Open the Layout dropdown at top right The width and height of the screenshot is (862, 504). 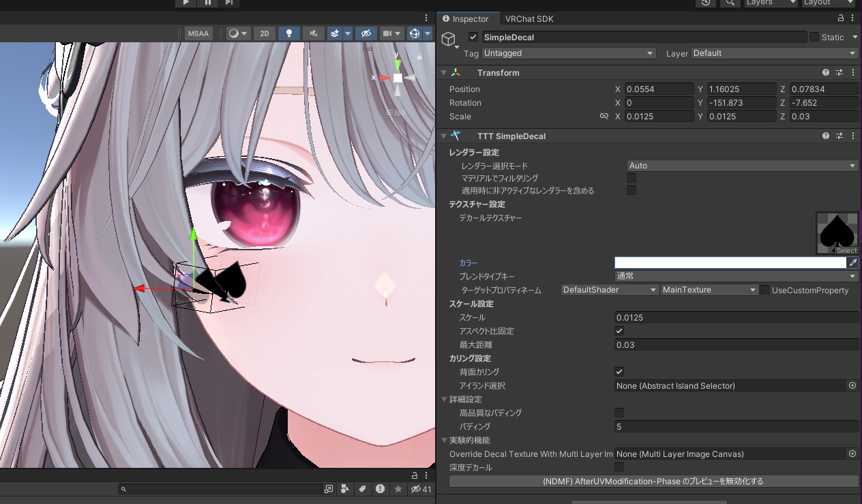coord(827,3)
